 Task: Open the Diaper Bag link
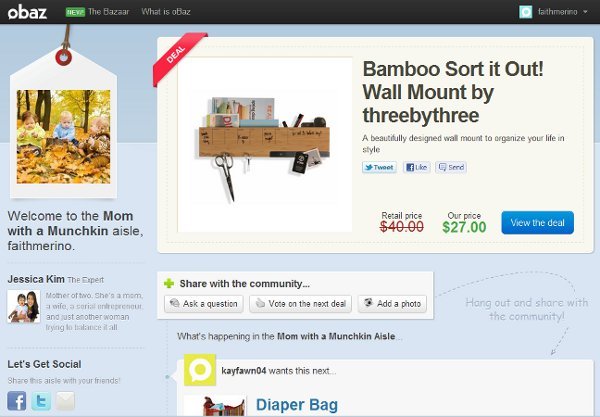297,405
